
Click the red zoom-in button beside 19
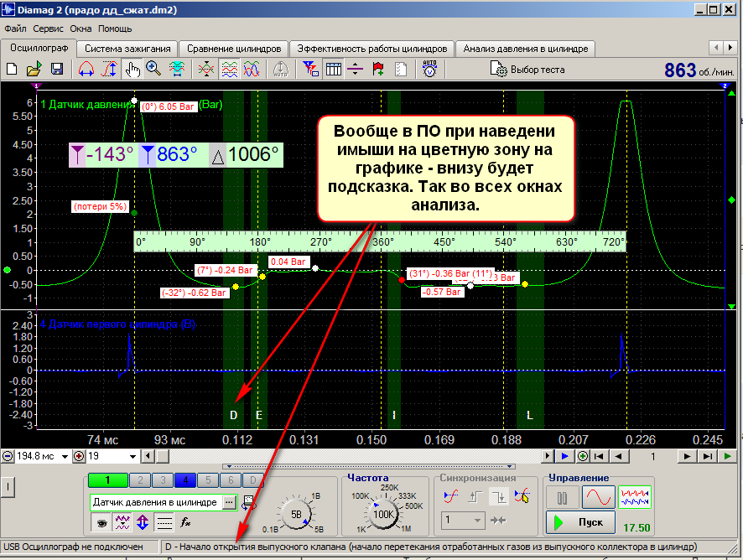[x=79, y=456]
